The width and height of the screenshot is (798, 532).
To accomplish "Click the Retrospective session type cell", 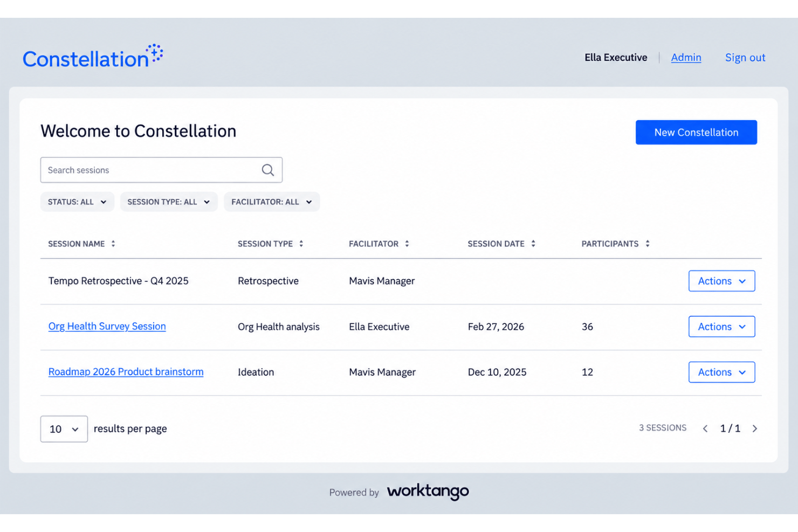I will point(268,281).
